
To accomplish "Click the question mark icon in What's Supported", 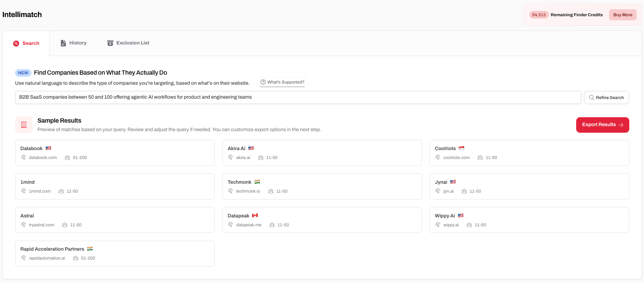I will [x=263, y=82].
